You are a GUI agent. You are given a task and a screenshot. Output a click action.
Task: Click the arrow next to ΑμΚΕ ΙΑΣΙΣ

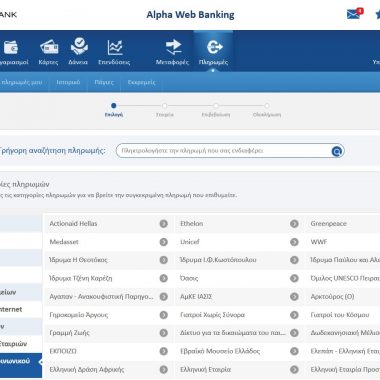294,297
